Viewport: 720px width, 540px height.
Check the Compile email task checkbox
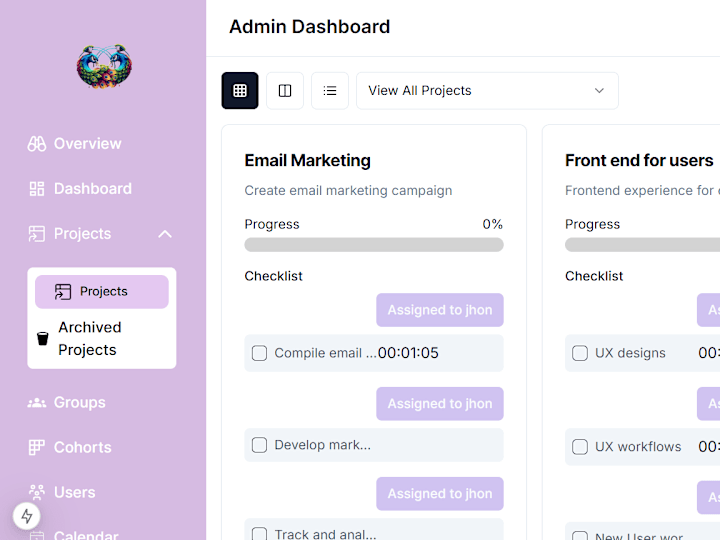tap(259, 353)
